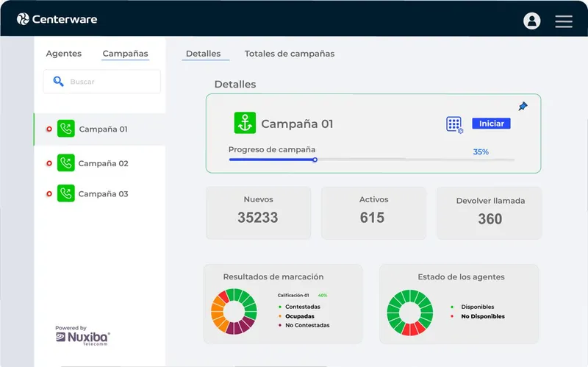Open the Activos 615 card

(x=373, y=213)
